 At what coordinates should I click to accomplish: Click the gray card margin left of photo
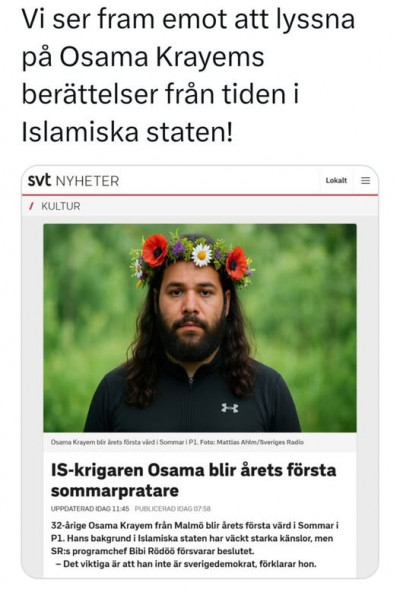point(33,328)
